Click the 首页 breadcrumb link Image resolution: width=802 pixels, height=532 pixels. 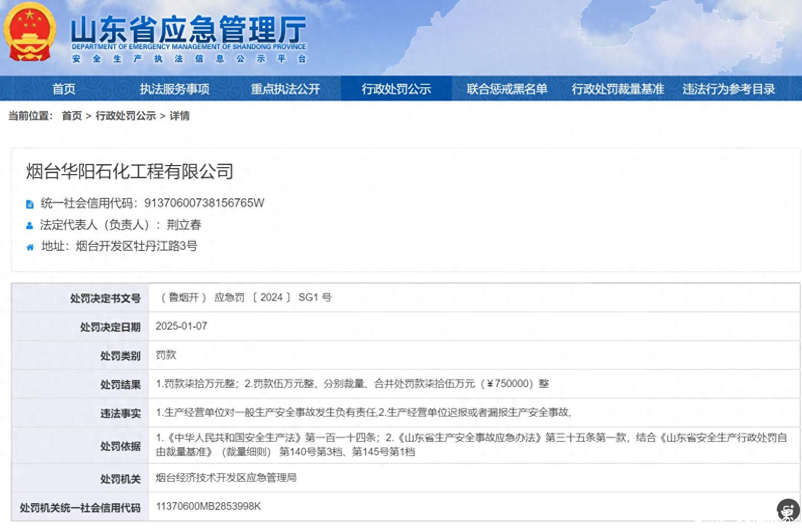(x=72, y=116)
